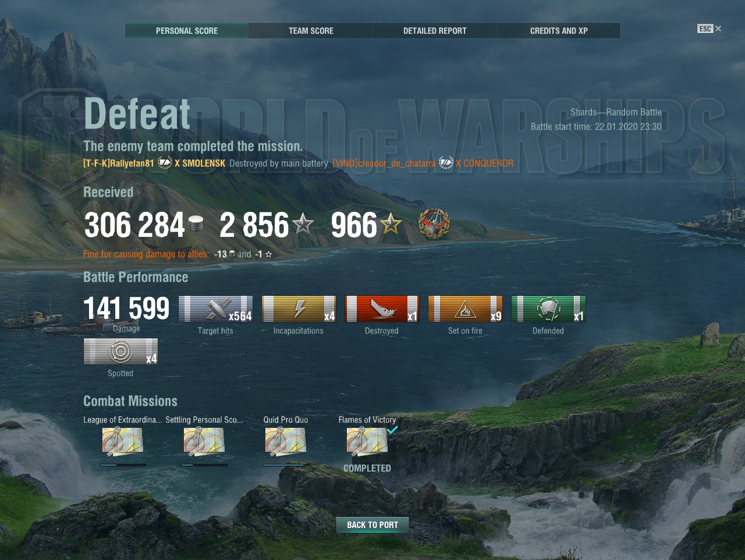Click the Target hits ribbon icon
This screenshot has height=560, width=745.
(215, 309)
